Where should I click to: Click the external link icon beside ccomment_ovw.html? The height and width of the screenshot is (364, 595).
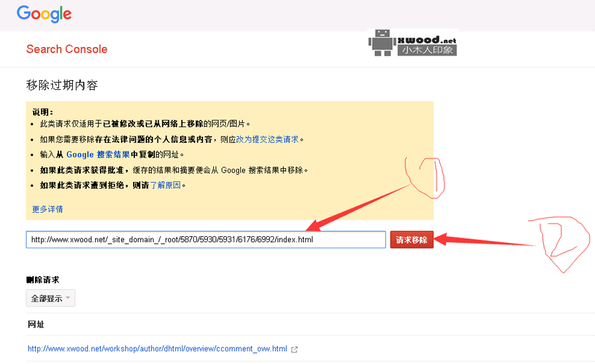[x=295, y=349]
